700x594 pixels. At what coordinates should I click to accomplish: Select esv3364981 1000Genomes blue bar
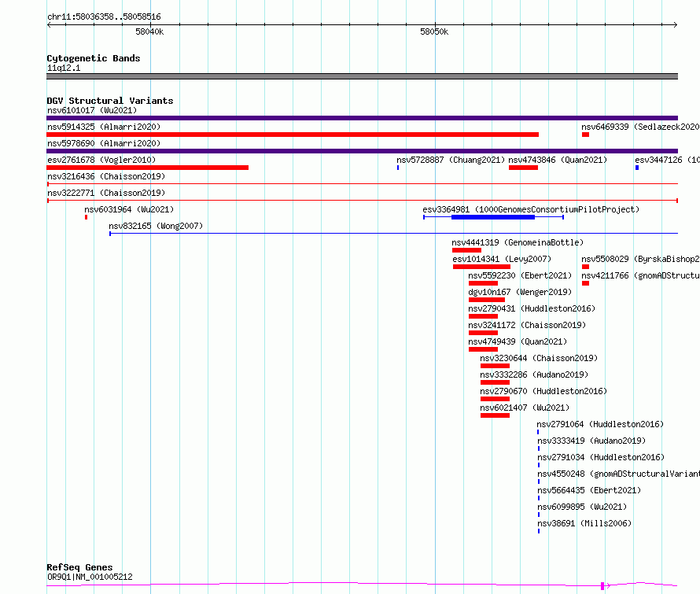click(493, 217)
